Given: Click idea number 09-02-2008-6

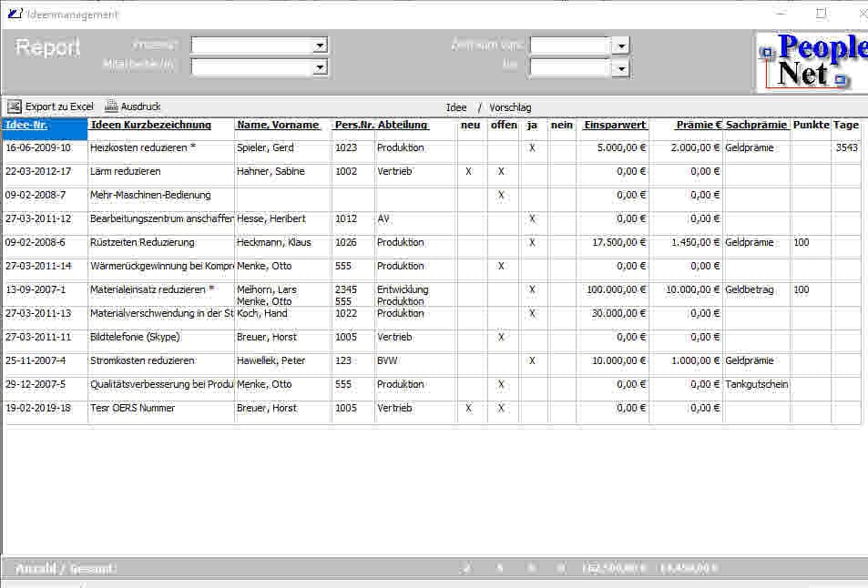Looking at the screenshot, I should (x=36, y=242).
